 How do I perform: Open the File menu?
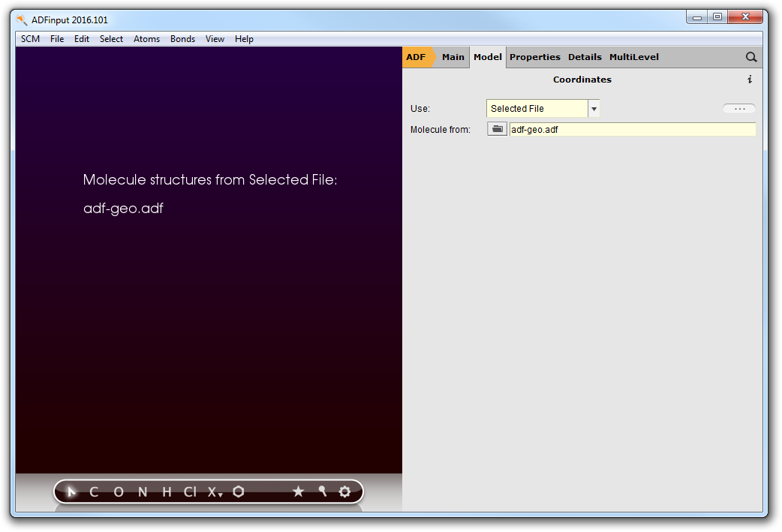point(57,39)
